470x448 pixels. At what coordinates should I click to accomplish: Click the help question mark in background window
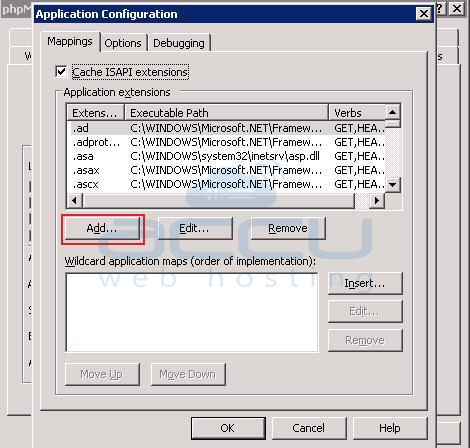coord(441,9)
